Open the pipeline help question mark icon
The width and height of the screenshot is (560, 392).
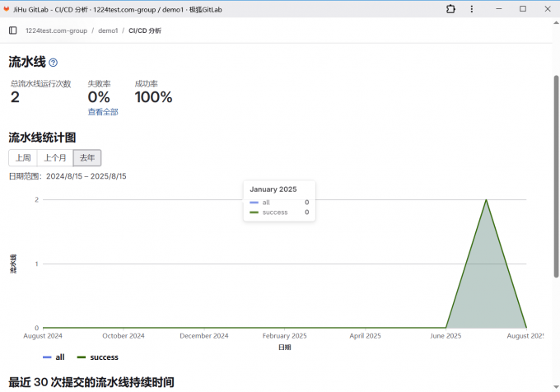(54, 63)
